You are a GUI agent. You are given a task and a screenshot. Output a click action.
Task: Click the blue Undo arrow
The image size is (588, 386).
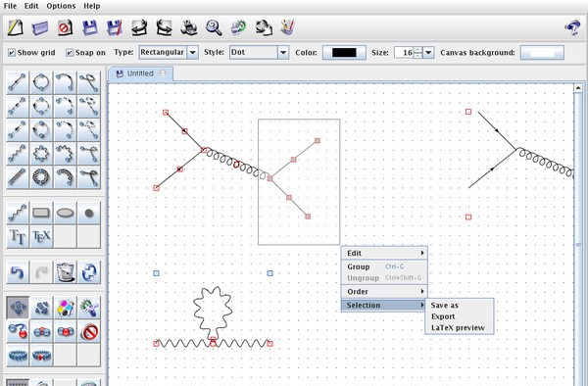click(18, 272)
